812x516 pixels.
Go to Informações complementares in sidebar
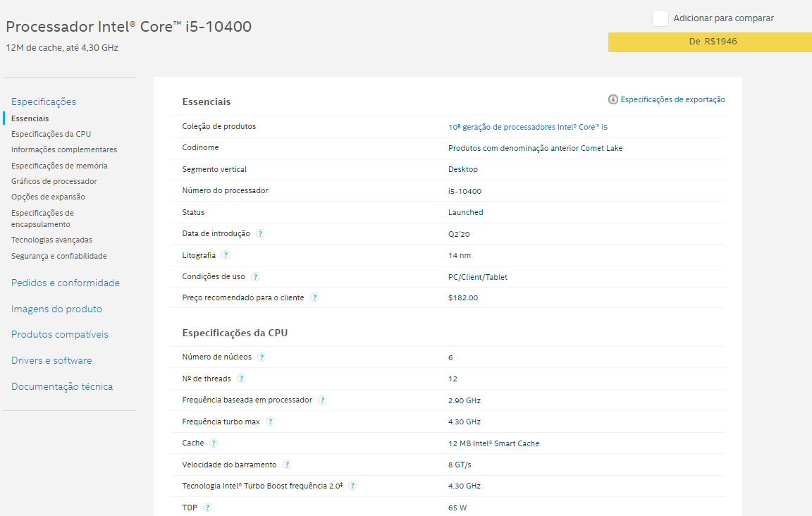(x=64, y=149)
